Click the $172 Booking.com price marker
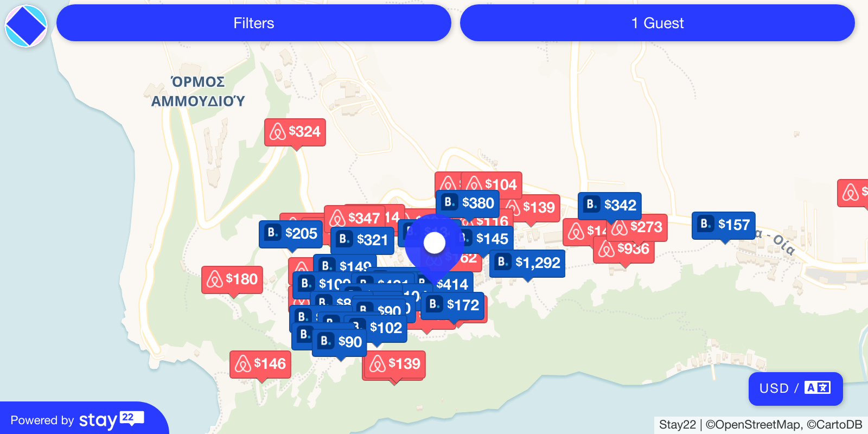This screenshot has height=434, width=868. 454,305
